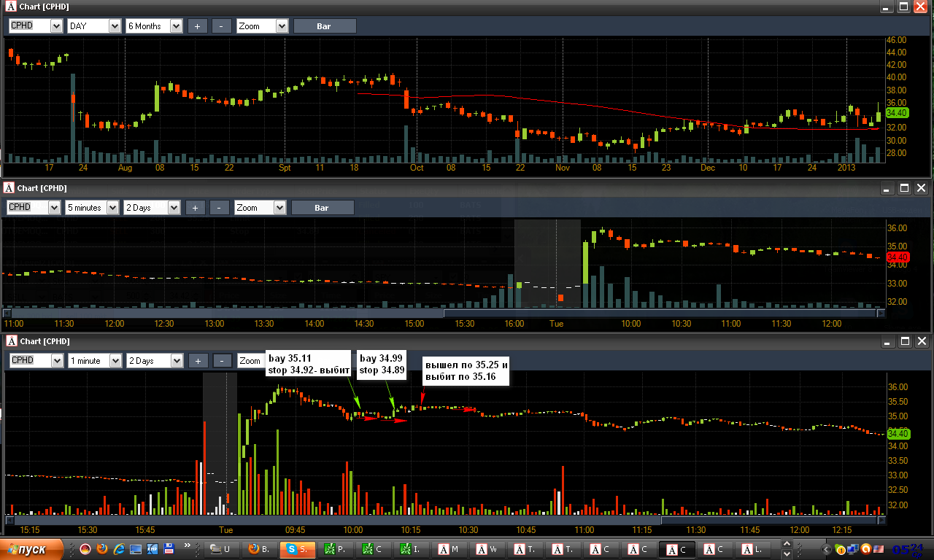The image size is (934, 560).
Task: Switch to the 'U' taskbar window
Action: coord(220,549)
